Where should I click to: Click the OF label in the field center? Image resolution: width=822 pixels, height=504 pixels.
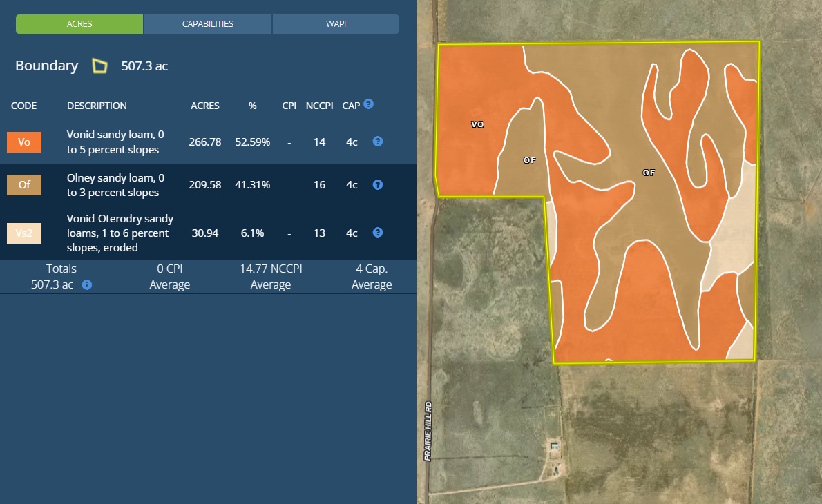(x=649, y=173)
